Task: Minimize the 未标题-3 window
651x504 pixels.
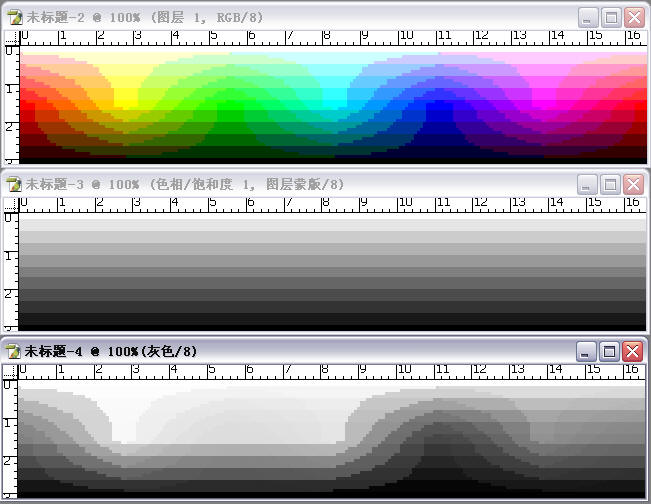Action: pyautogui.click(x=587, y=184)
